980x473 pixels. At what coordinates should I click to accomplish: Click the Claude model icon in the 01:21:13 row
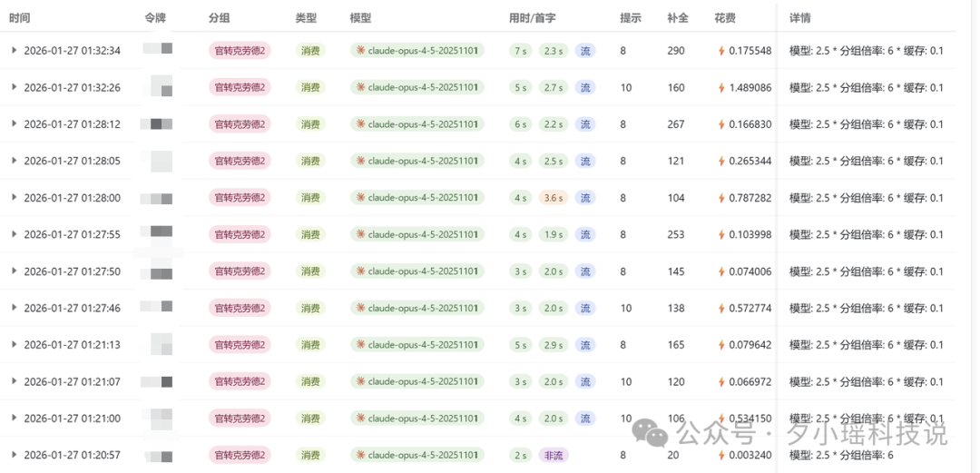point(360,345)
